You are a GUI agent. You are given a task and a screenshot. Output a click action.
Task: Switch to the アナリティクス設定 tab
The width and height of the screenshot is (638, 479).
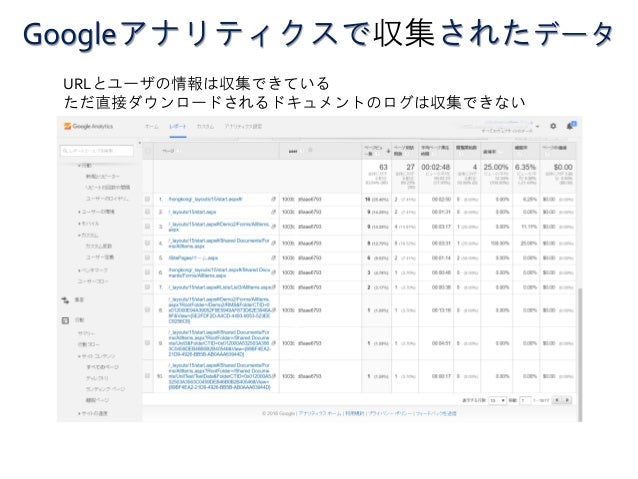click(x=243, y=127)
